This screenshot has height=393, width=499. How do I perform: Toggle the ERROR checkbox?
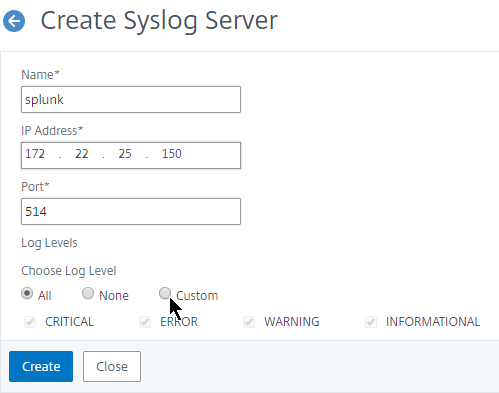pos(145,322)
